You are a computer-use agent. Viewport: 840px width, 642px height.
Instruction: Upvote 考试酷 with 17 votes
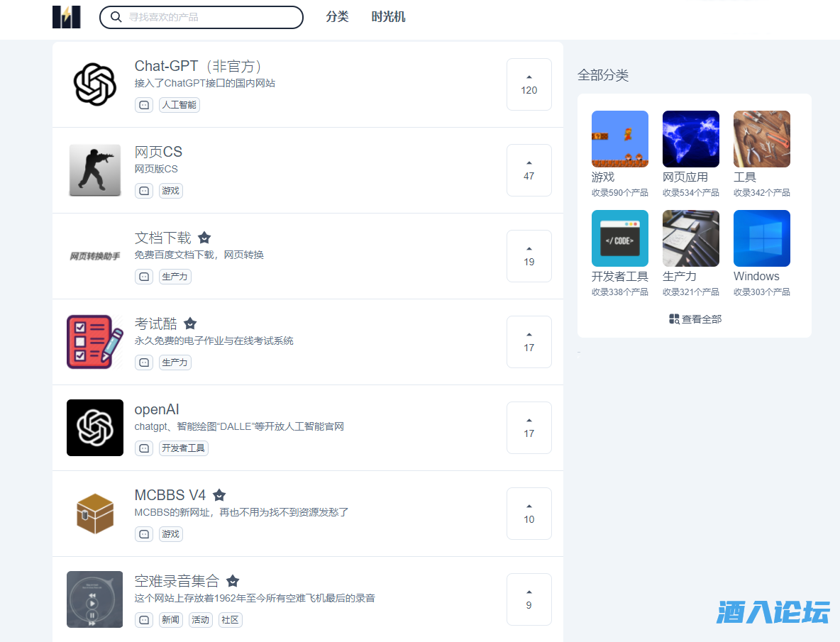click(529, 342)
